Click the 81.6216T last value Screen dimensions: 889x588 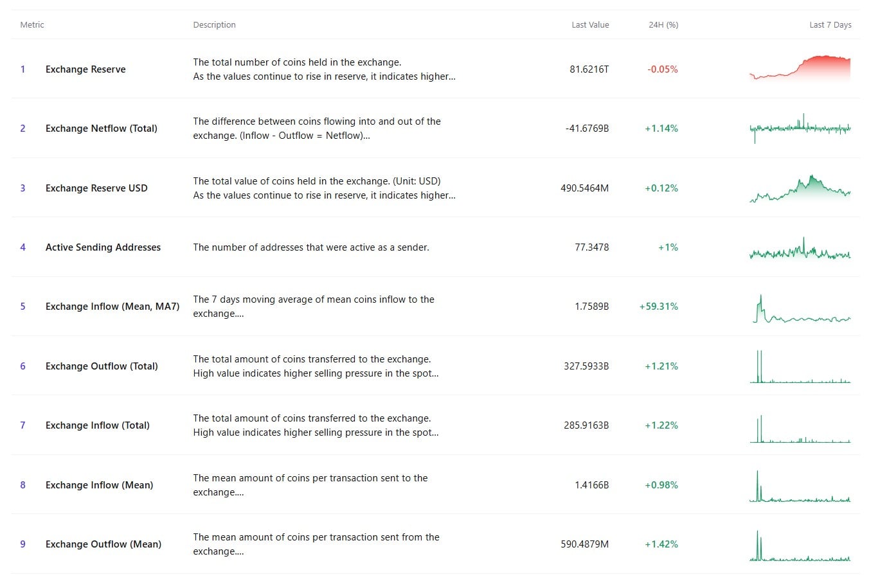589,69
